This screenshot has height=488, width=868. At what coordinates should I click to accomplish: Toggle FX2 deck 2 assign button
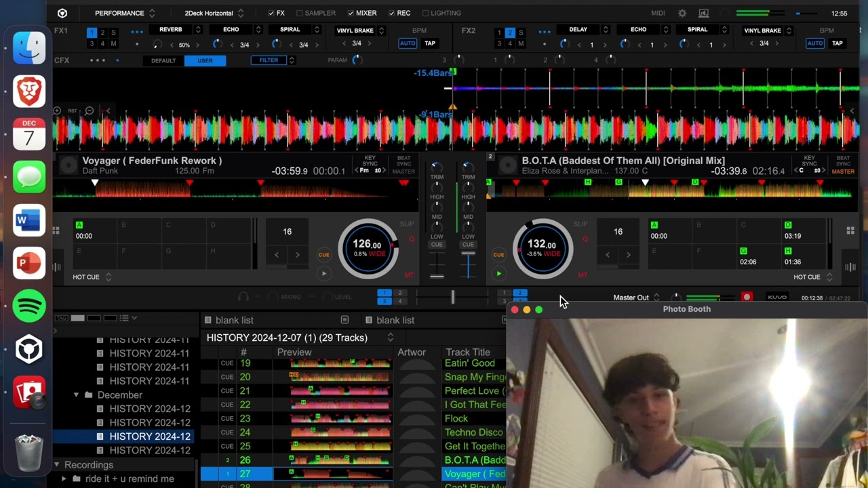point(510,33)
